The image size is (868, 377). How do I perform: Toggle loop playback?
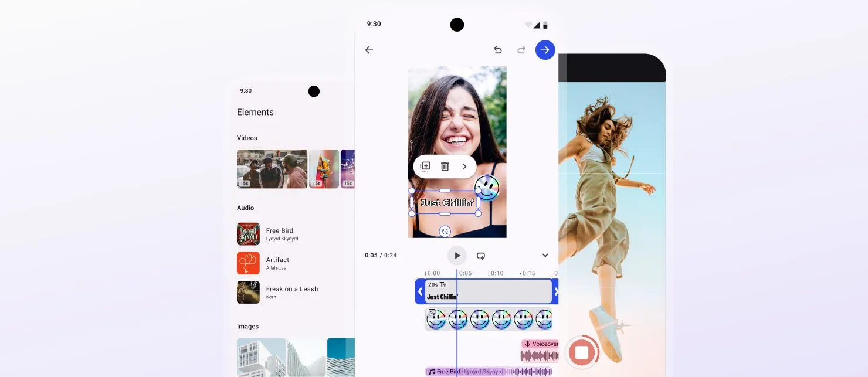(x=481, y=256)
